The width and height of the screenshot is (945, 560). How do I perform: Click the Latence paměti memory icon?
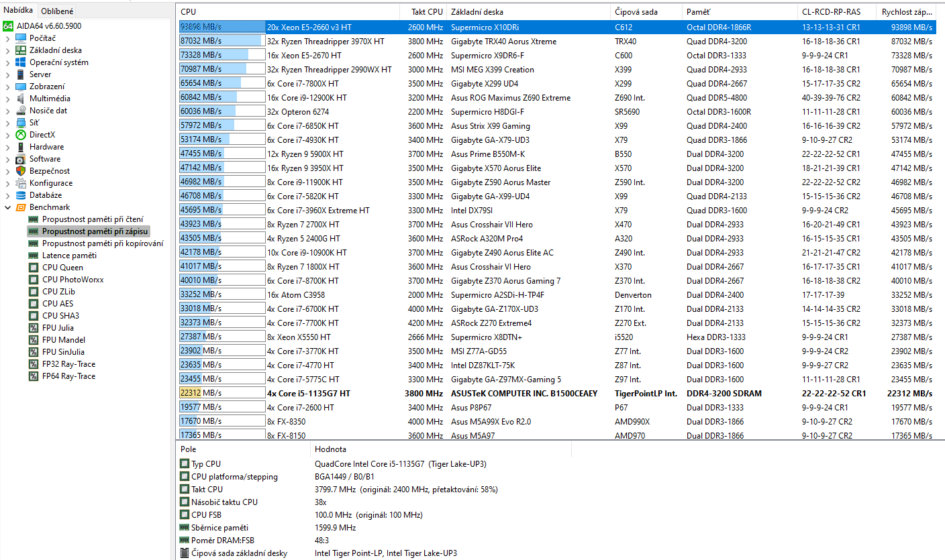[34, 255]
